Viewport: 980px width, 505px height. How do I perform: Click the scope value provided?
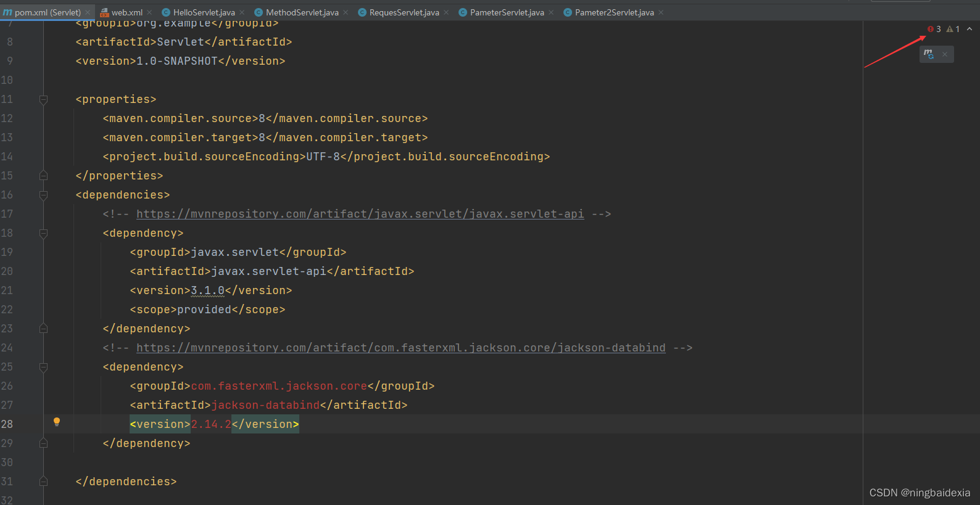[204, 310]
